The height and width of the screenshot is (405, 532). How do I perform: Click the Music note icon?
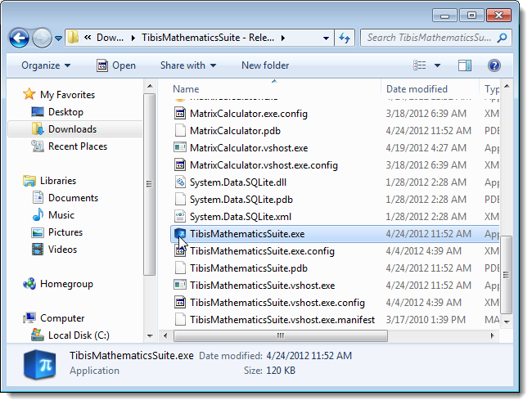[x=38, y=215]
